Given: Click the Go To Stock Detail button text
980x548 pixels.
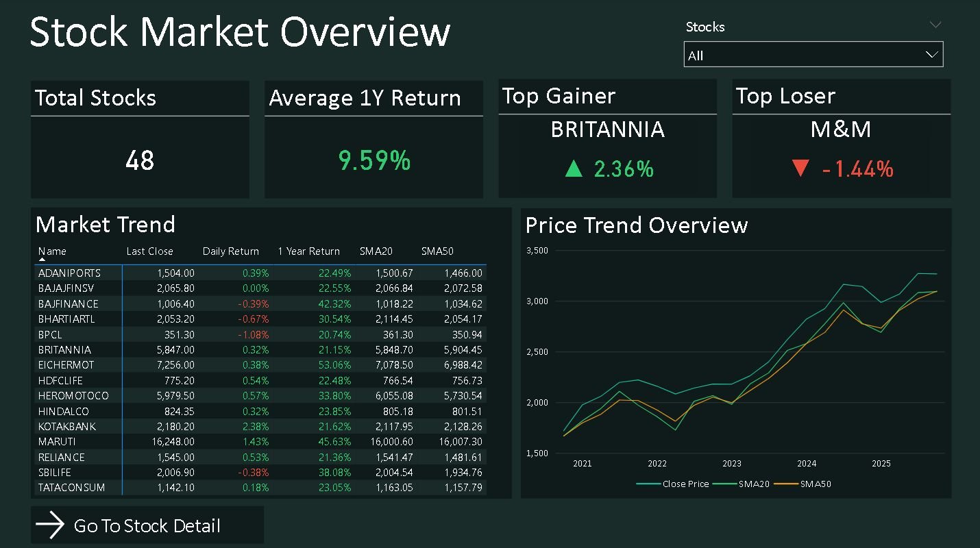Looking at the screenshot, I should coord(147,526).
